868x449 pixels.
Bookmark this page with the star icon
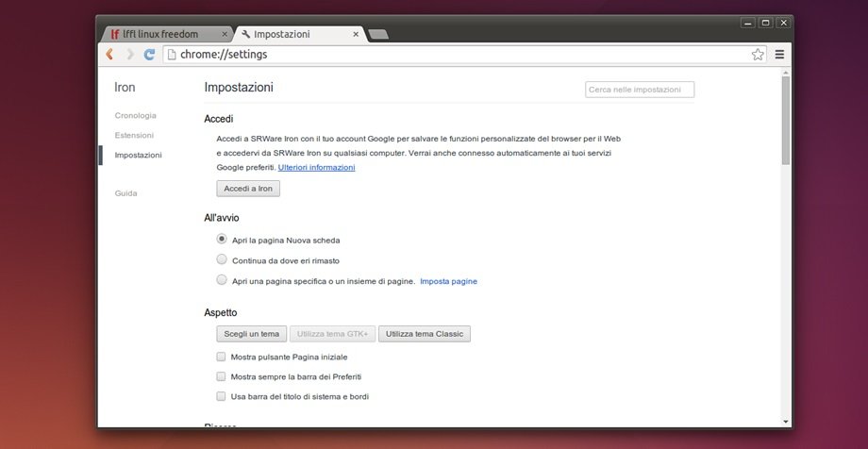click(x=758, y=55)
